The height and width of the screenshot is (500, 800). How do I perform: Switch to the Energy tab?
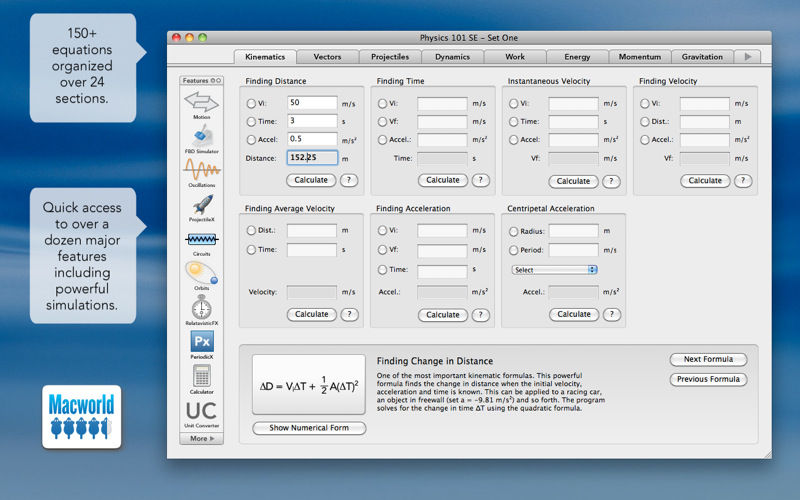click(x=577, y=57)
